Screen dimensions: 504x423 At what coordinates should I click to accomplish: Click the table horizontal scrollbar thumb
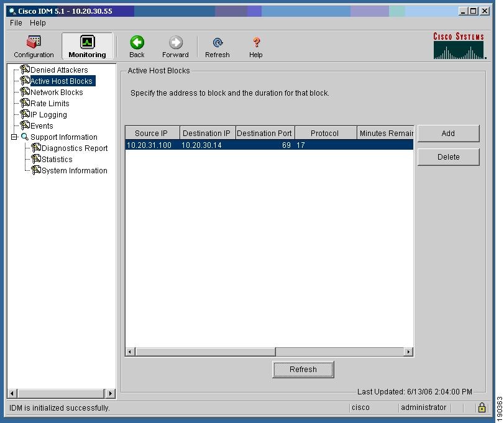pos(205,352)
